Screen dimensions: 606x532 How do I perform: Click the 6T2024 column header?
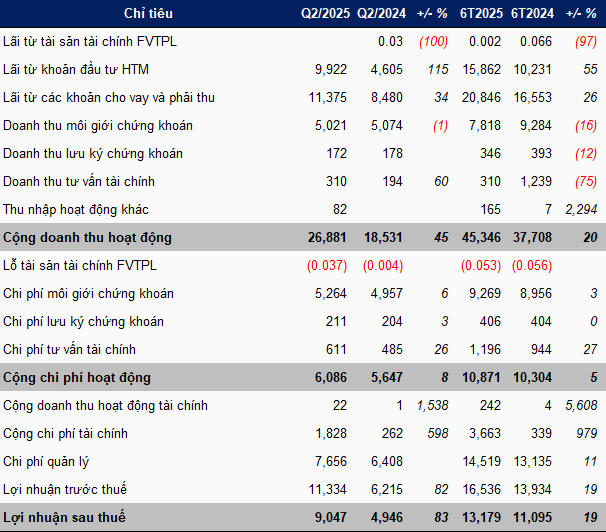[532, 14]
